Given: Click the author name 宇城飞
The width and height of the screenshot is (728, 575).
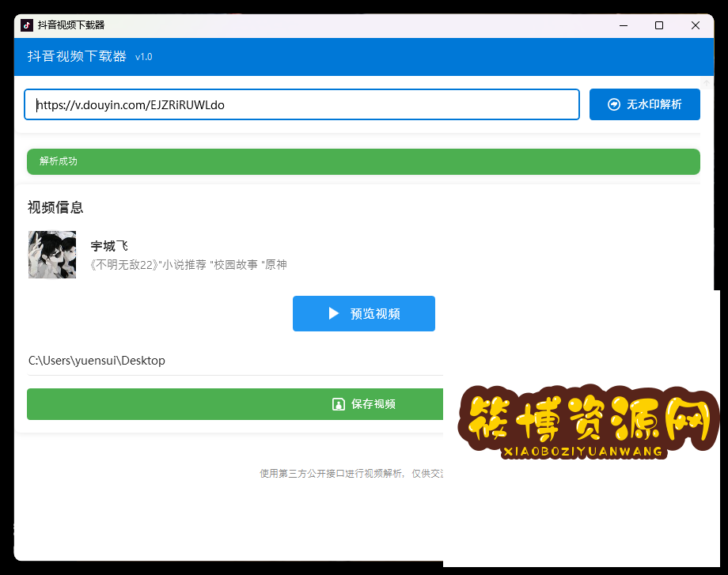Looking at the screenshot, I should [109, 245].
